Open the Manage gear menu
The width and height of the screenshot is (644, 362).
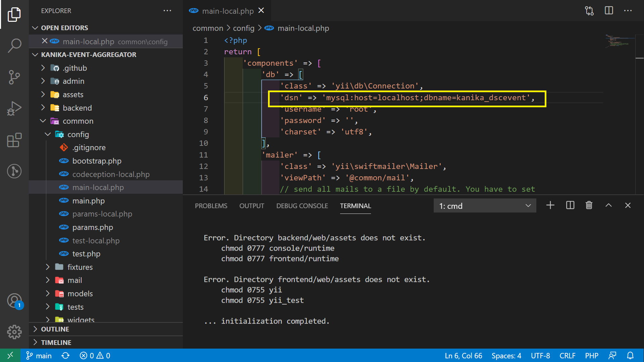(14, 332)
